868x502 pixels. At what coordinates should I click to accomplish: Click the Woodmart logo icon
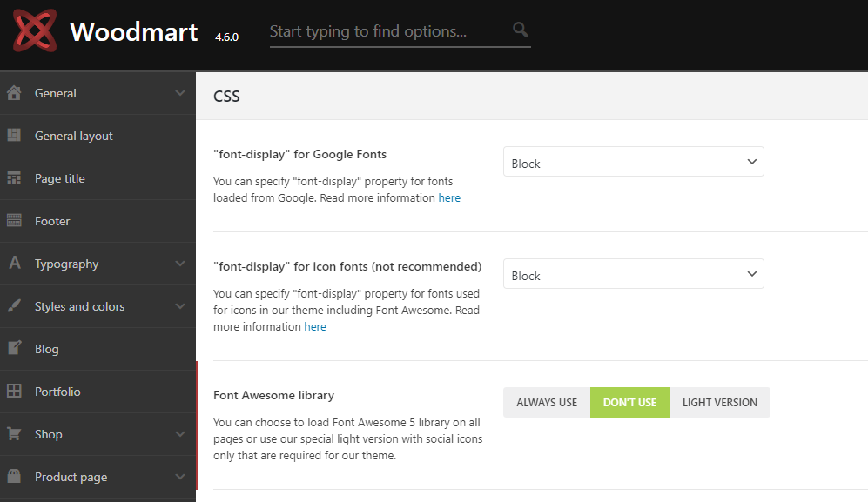(x=35, y=31)
